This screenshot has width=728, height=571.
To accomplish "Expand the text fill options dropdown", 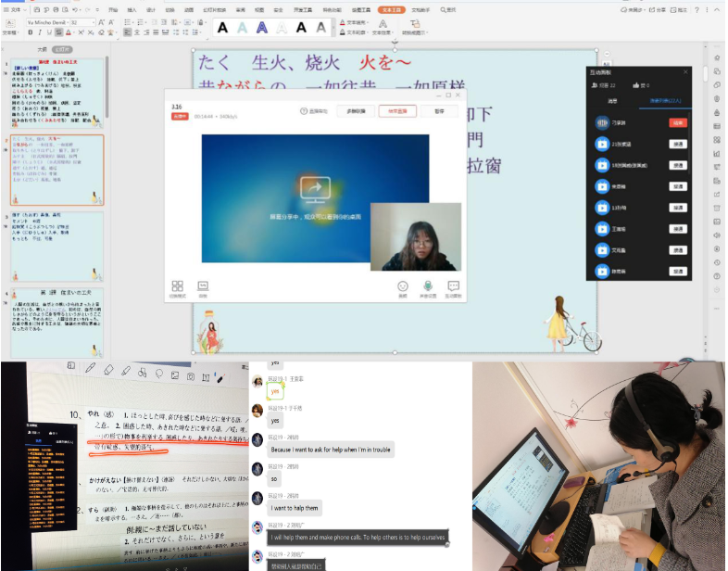I will click(373, 22).
